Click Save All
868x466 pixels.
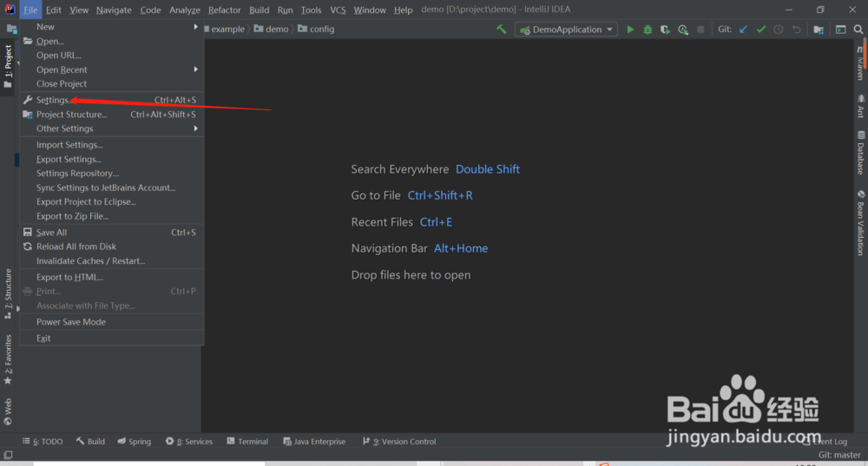(x=112, y=233)
